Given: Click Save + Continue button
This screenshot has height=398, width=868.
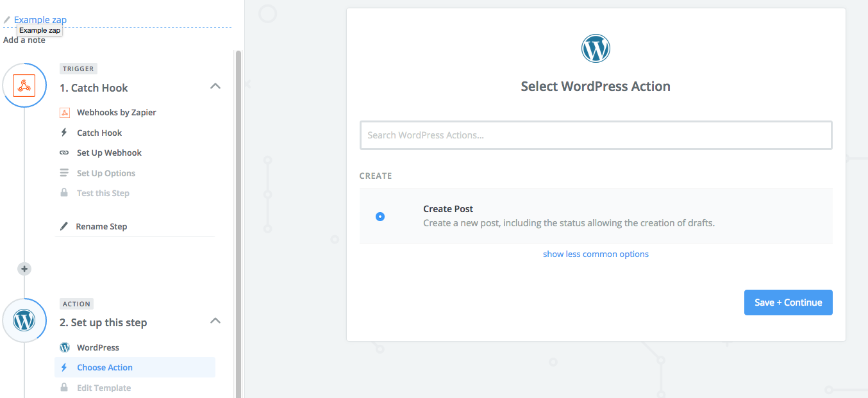Looking at the screenshot, I should (788, 303).
